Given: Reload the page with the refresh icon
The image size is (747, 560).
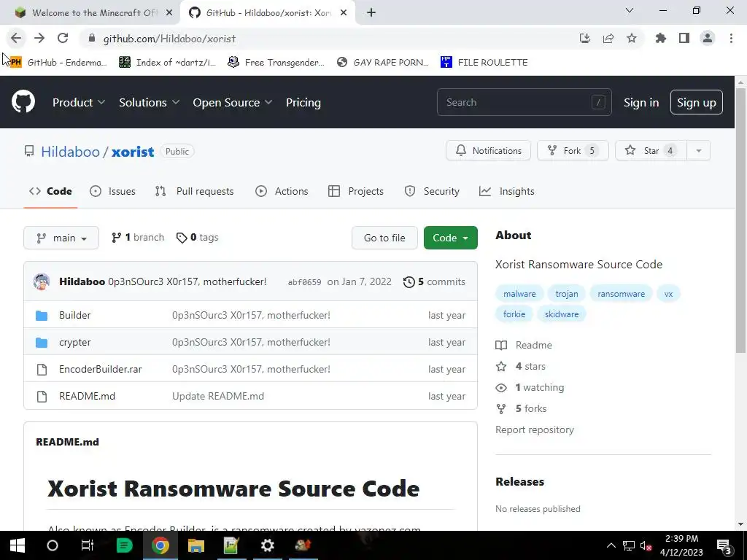Looking at the screenshot, I should 63,39.
